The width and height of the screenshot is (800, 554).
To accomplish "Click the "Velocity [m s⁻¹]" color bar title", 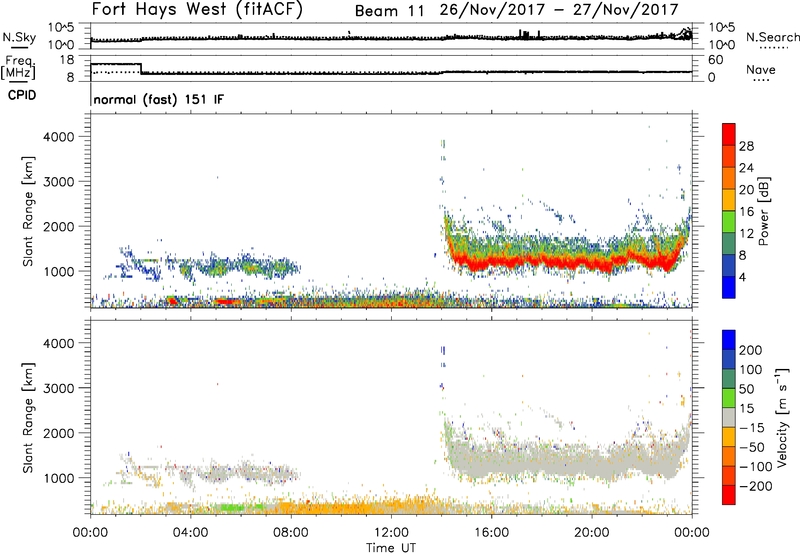I will coord(782,417).
